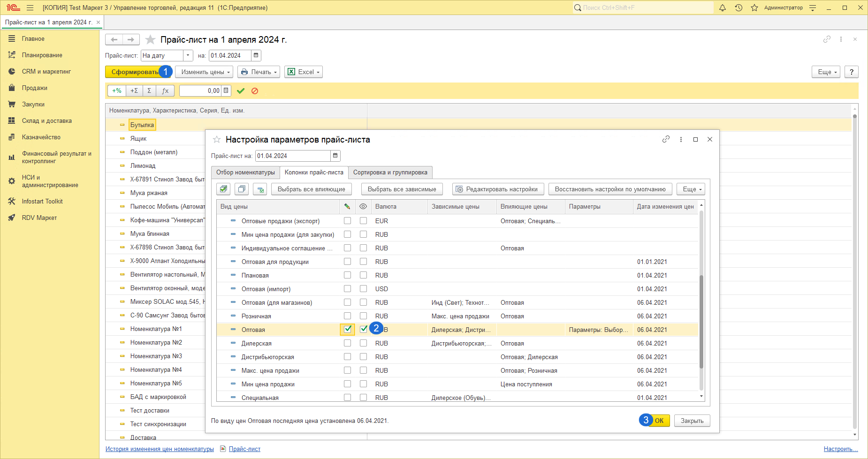Open the Печать dropdown menu
Viewport: 868px width, 459px height.
click(259, 72)
